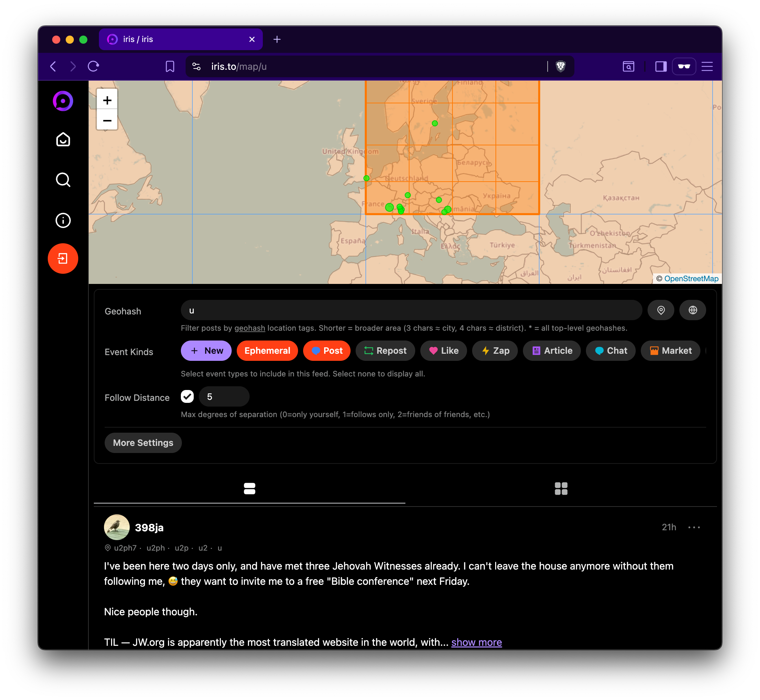760x700 pixels.
Task: Open the Iris home feed icon
Action: (63, 140)
